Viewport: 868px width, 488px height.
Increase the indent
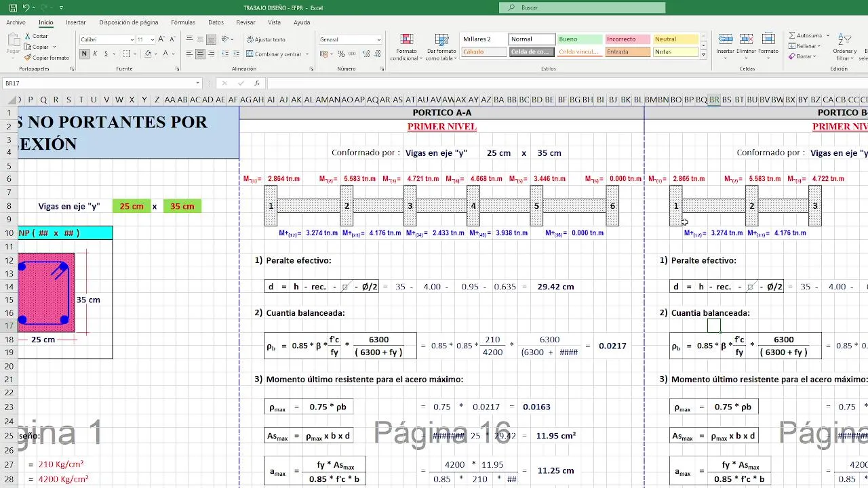236,54
